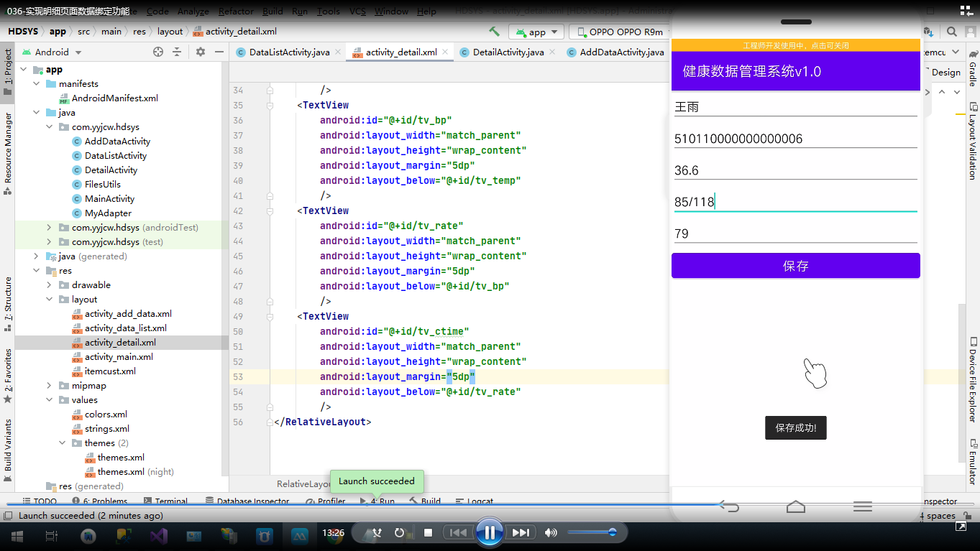The width and height of the screenshot is (980, 551).
Task: Mute the video player sound
Action: point(551,532)
